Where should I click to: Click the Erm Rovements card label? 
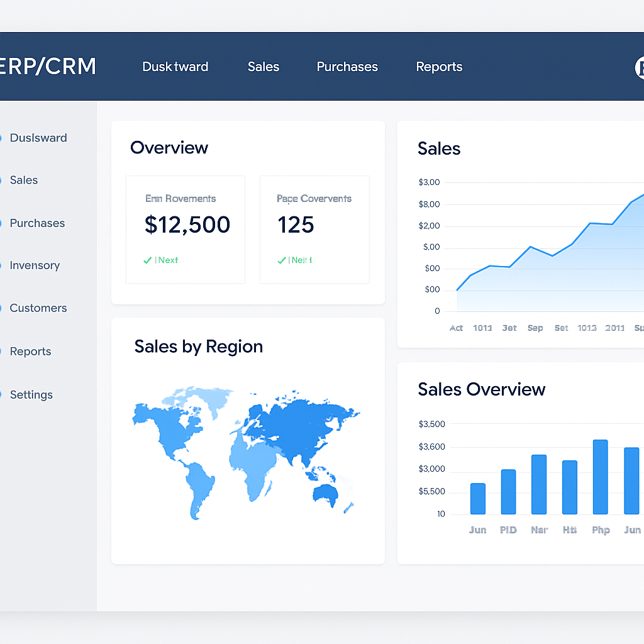pyautogui.click(x=180, y=198)
